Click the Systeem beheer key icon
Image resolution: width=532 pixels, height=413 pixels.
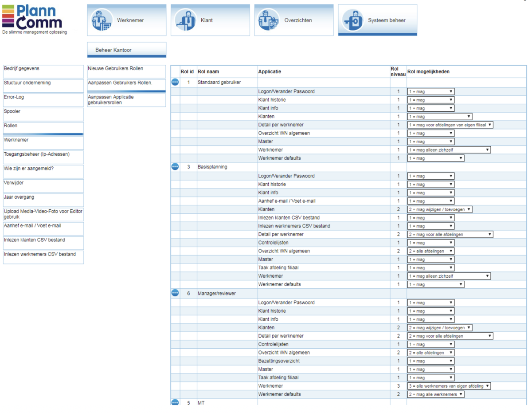click(353, 20)
